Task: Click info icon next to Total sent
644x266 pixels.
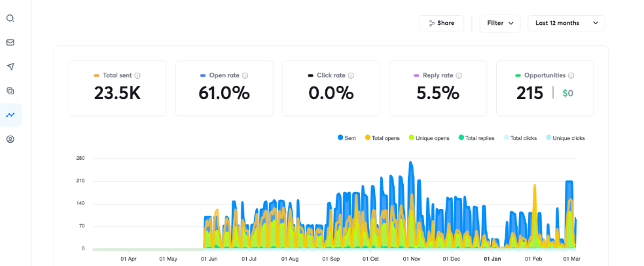Action: [x=137, y=75]
